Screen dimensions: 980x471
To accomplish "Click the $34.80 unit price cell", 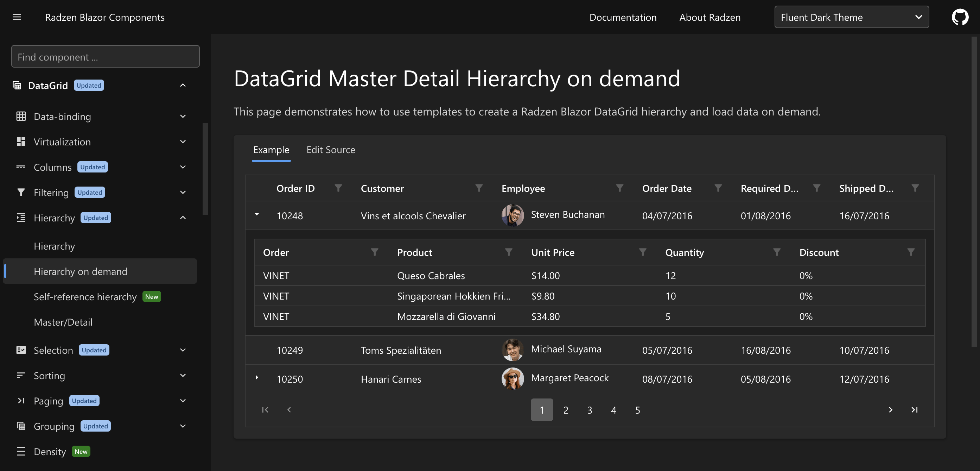I will 589,316.
